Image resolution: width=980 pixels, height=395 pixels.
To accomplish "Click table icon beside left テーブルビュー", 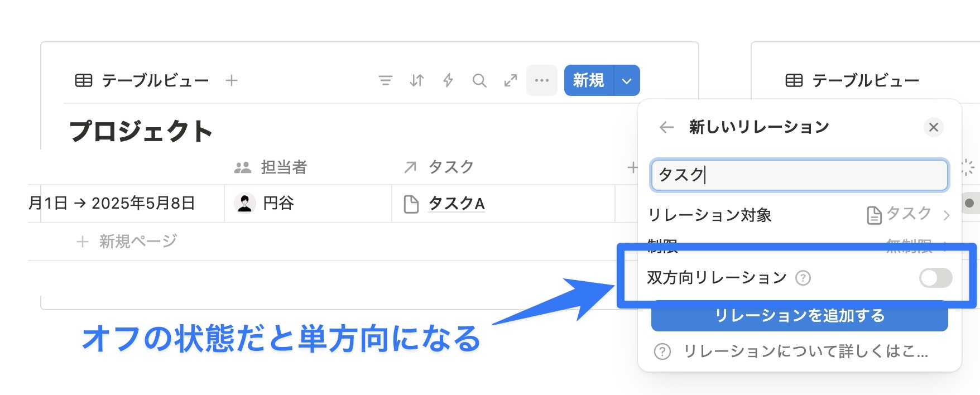I will click(x=84, y=81).
